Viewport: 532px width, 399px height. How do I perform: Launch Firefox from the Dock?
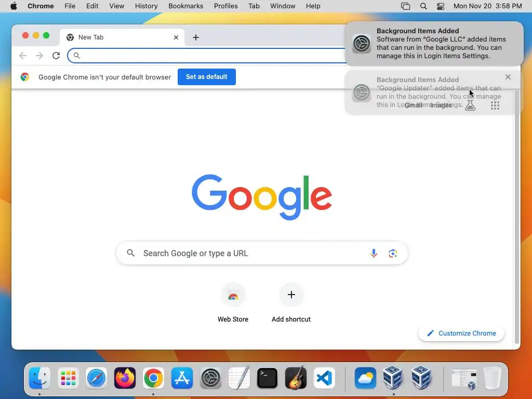(x=125, y=378)
